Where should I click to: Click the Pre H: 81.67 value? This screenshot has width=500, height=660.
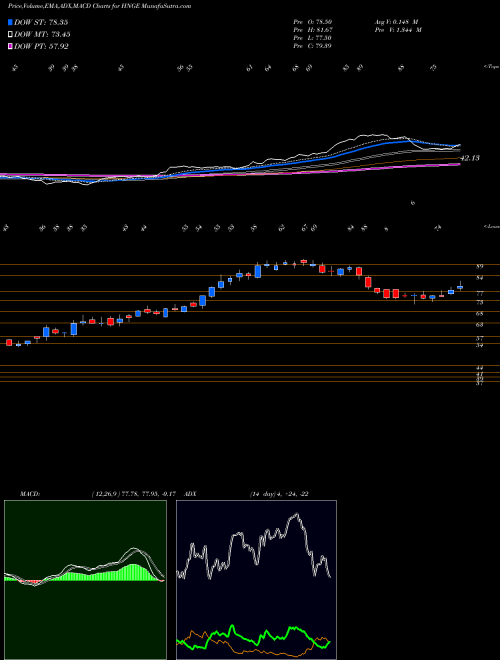tap(313, 30)
